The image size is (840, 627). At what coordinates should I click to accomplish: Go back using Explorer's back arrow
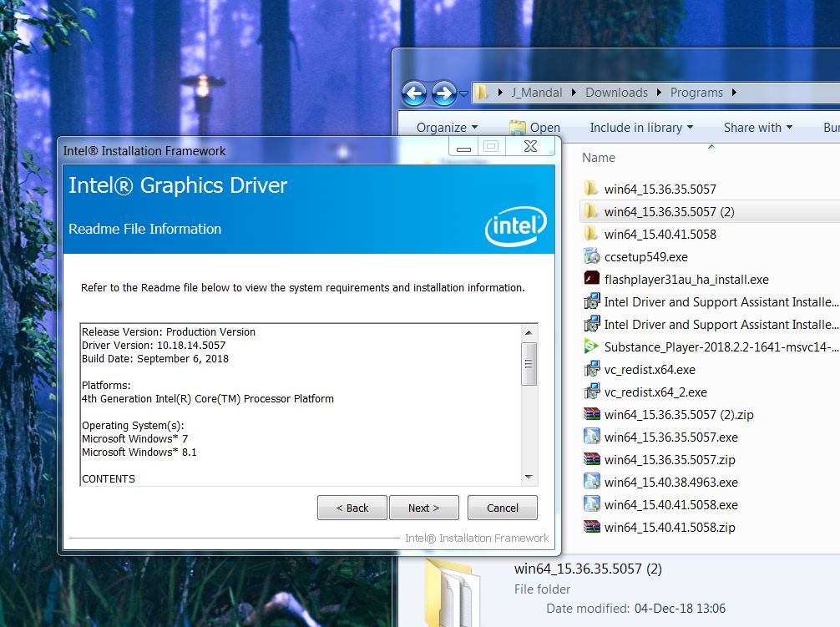414,94
